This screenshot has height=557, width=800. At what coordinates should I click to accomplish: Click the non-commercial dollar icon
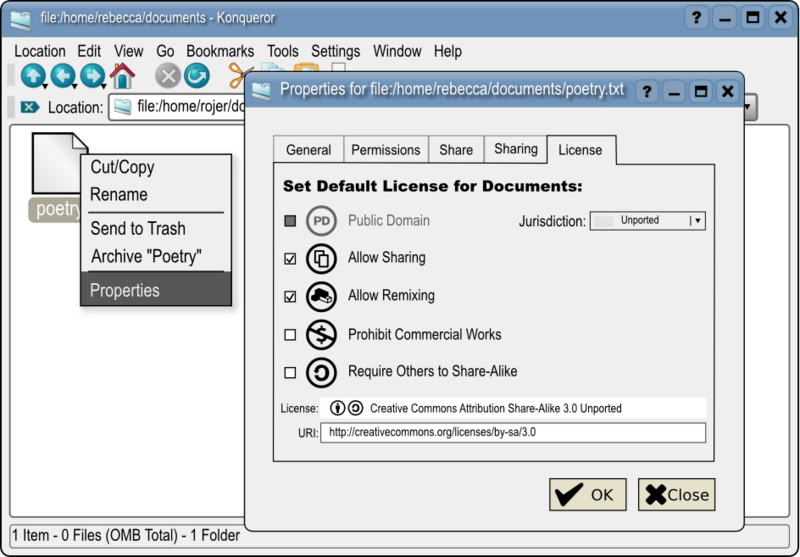[321, 335]
